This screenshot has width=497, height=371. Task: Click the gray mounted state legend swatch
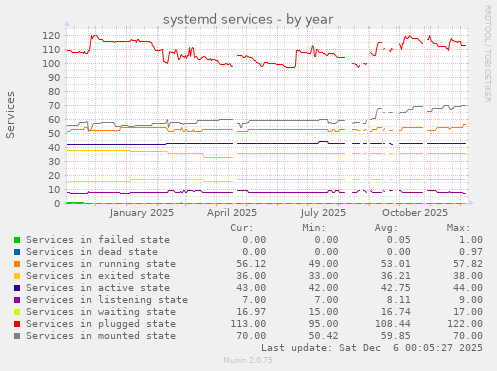click(x=17, y=336)
